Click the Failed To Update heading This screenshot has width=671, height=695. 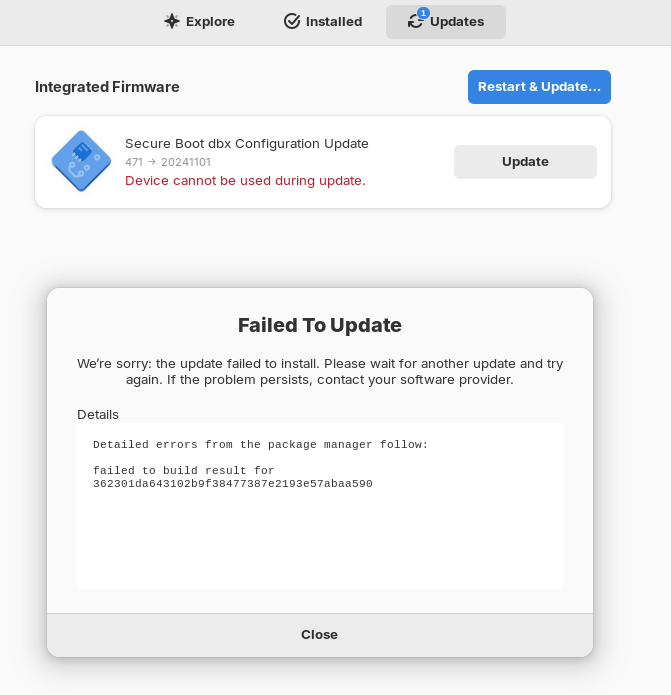tap(319, 325)
